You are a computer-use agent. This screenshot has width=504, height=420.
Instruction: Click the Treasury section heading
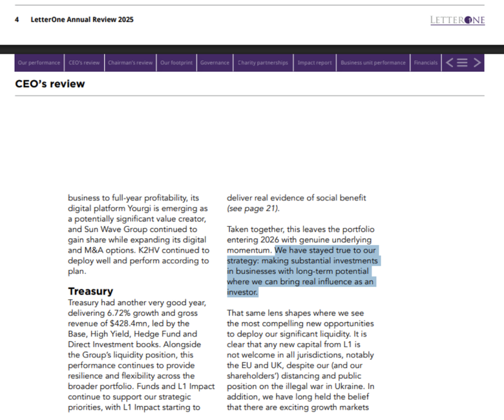click(90, 291)
